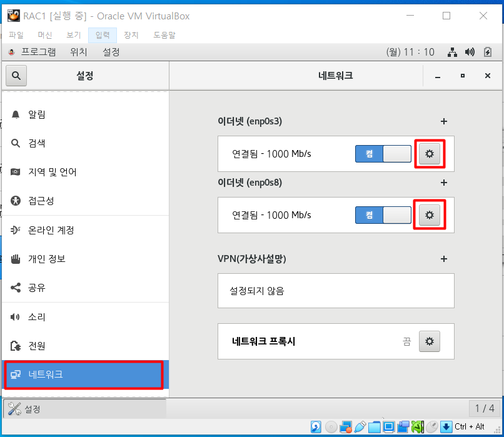504x437 pixels.
Task: Click the 설정 window button in bottom taskbar
Action: 85,409
